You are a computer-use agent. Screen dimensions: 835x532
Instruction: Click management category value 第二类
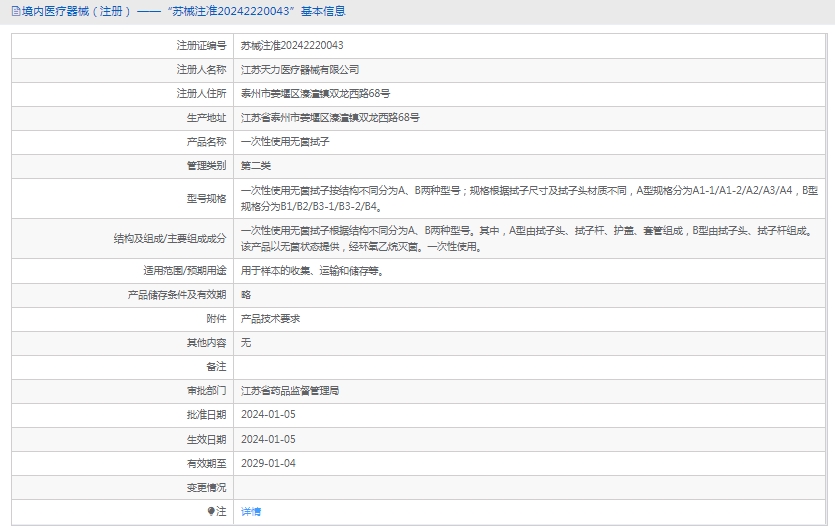(256, 166)
